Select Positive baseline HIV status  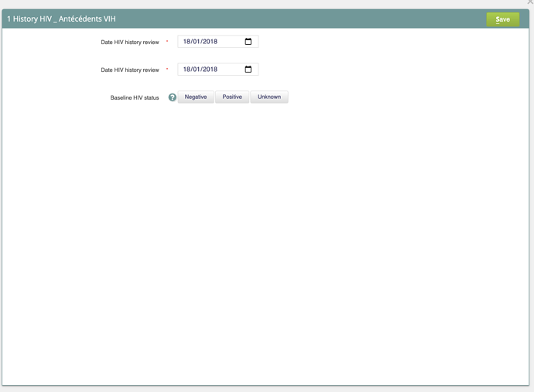tap(232, 97)
